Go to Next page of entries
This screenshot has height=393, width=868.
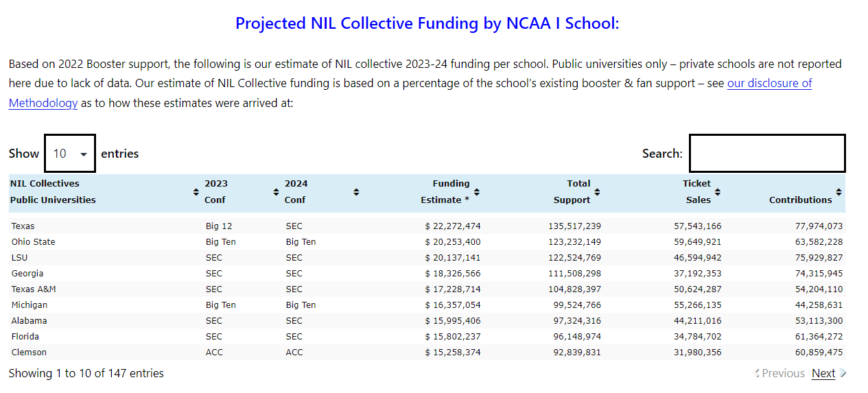coord(823,373)
